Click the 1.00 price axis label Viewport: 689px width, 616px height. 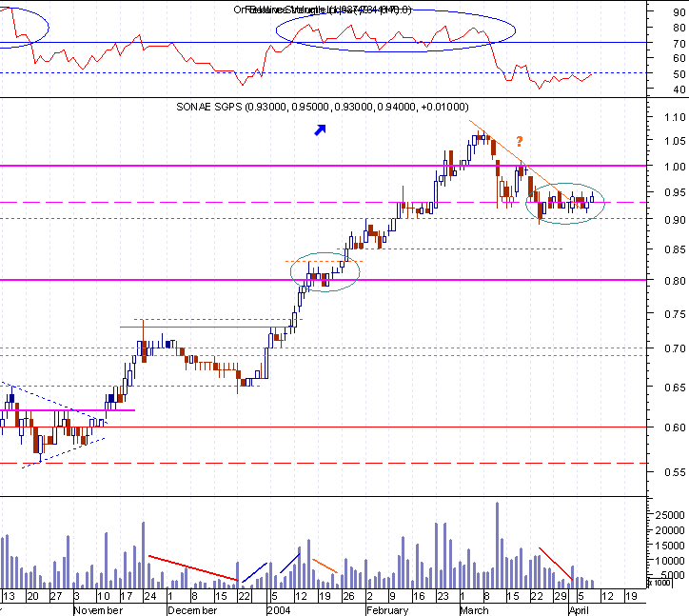[675, 167]
